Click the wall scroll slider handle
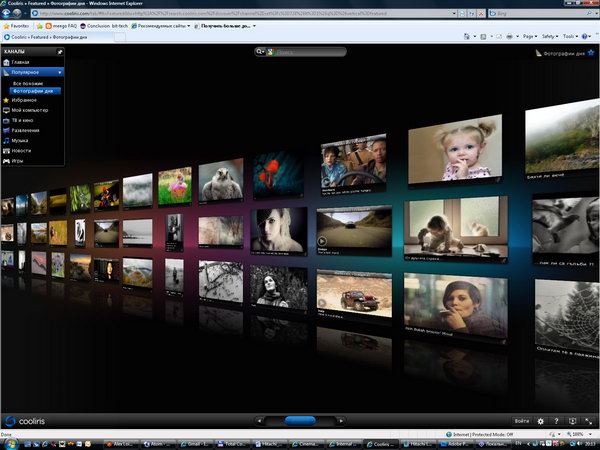Viewport: 600px width, 450px height. 299,421
